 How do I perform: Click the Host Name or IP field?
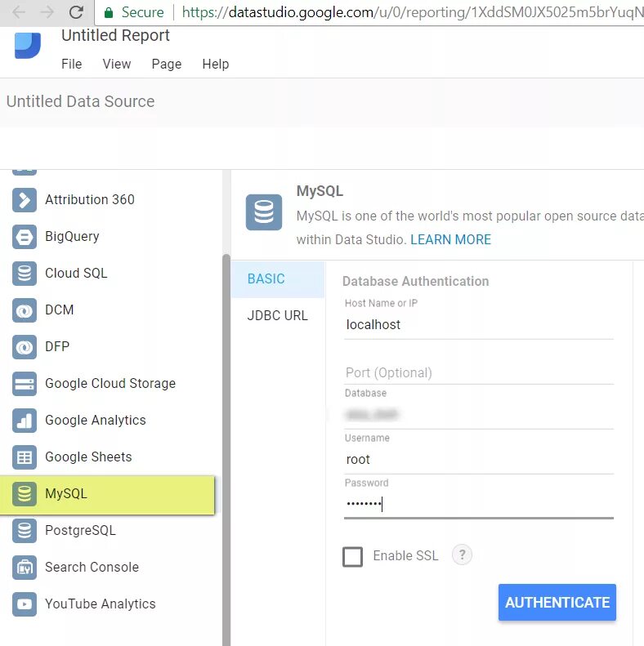point(479,325)
